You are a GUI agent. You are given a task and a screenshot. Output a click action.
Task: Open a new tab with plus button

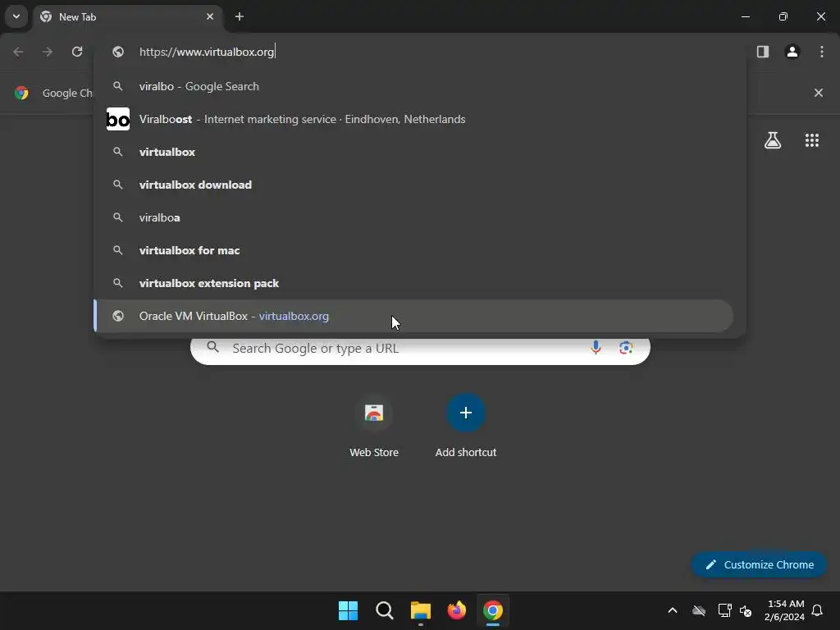tap(239, 16)
